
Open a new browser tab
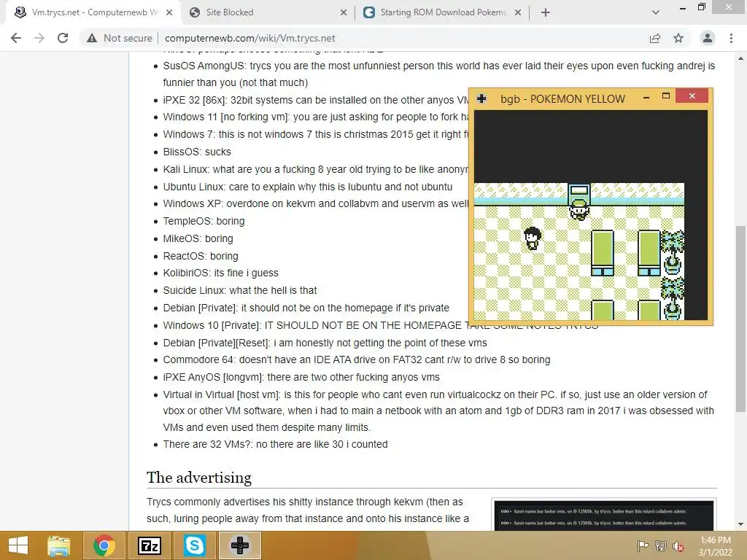tap(546, 12)
